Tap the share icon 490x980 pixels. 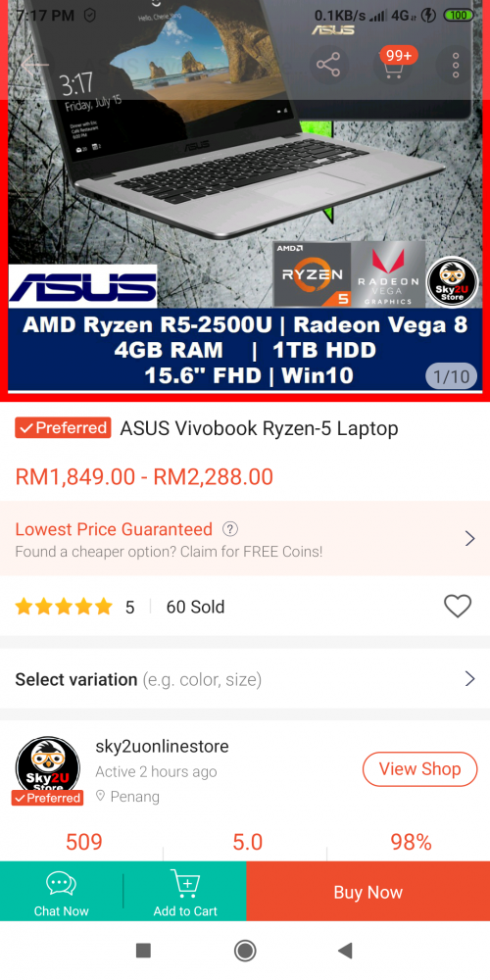click(x=327, y=65)
